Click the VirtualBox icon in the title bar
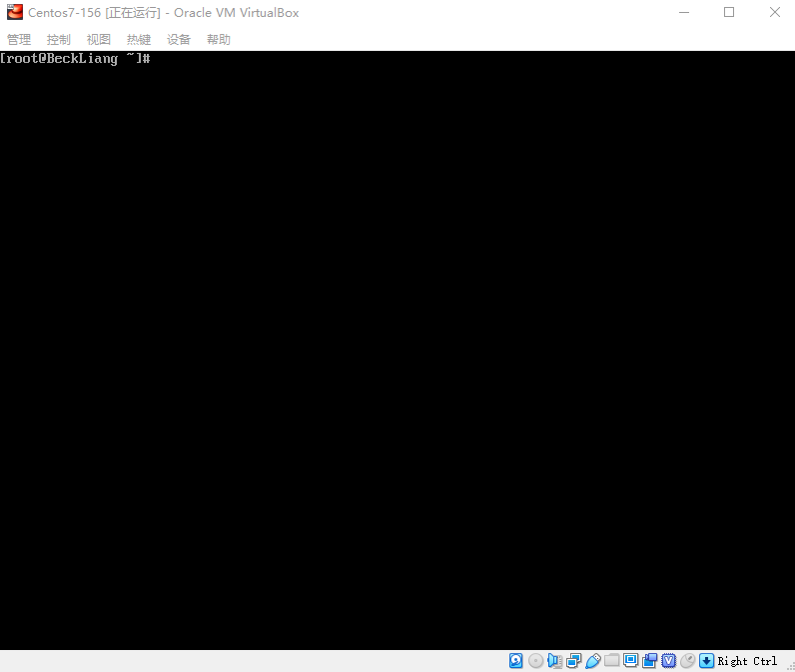The width and height of the screenshot is (795, 672). click(x=15, y=12)
